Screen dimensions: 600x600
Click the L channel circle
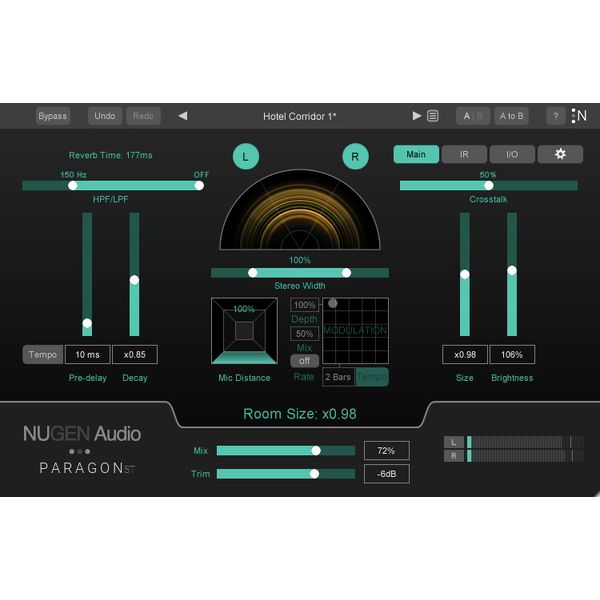point(246,157)
